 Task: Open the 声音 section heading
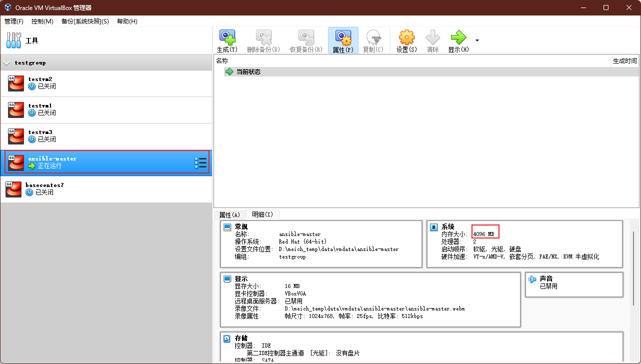click(x=546, y=279)
